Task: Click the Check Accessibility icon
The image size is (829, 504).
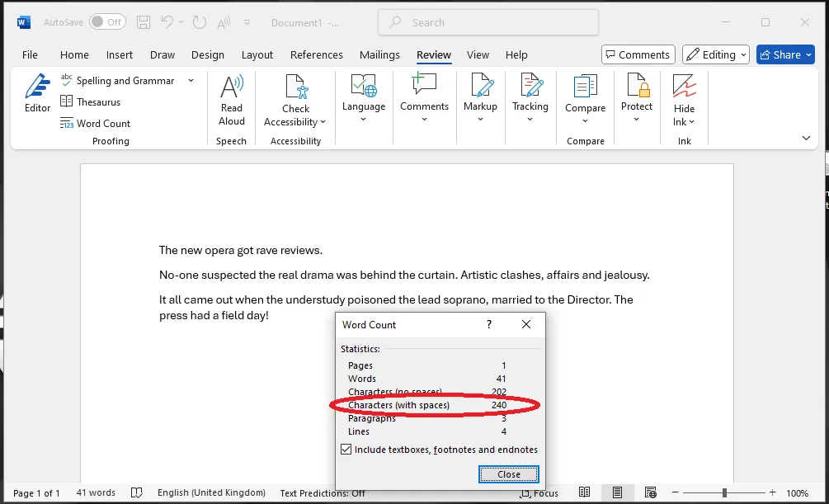Action: coord(296,87)
